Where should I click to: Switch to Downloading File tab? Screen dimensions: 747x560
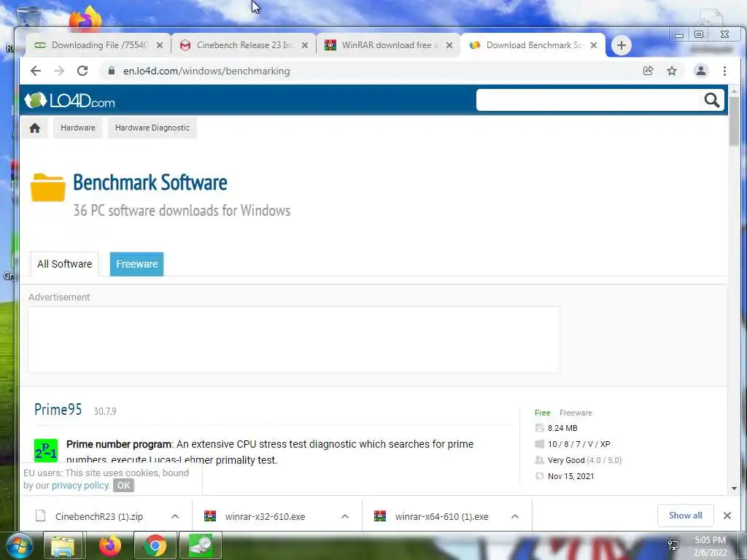[98, 45]
